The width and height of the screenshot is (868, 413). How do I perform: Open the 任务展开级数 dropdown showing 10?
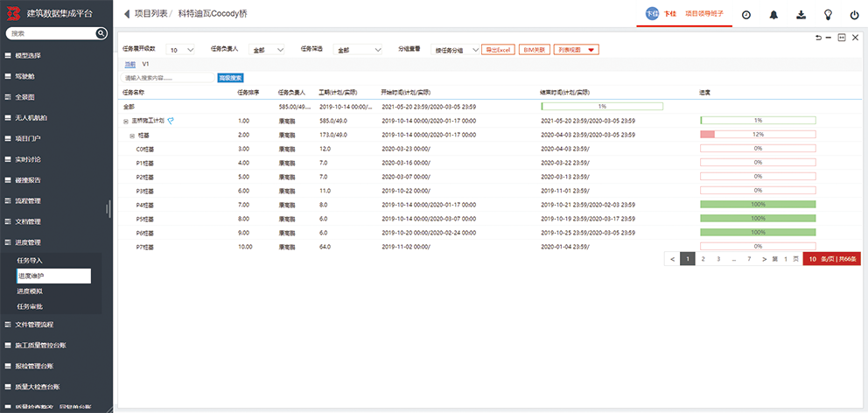tap(182, 50)
